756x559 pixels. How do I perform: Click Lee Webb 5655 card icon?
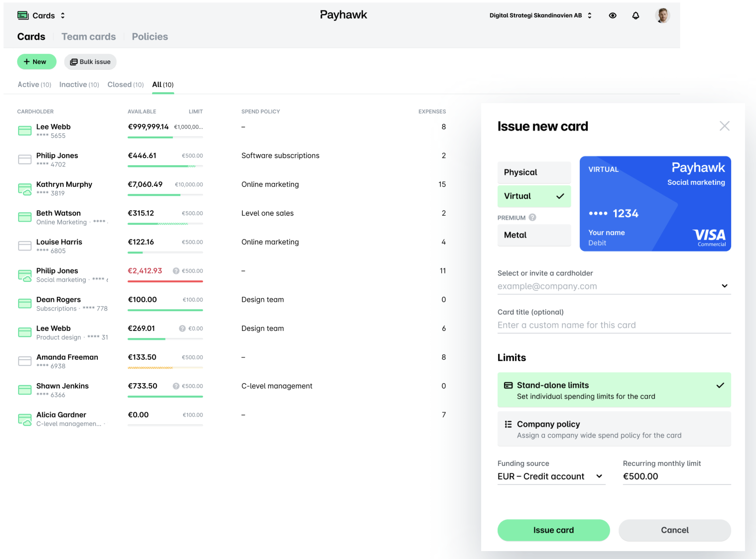[24, 131]
